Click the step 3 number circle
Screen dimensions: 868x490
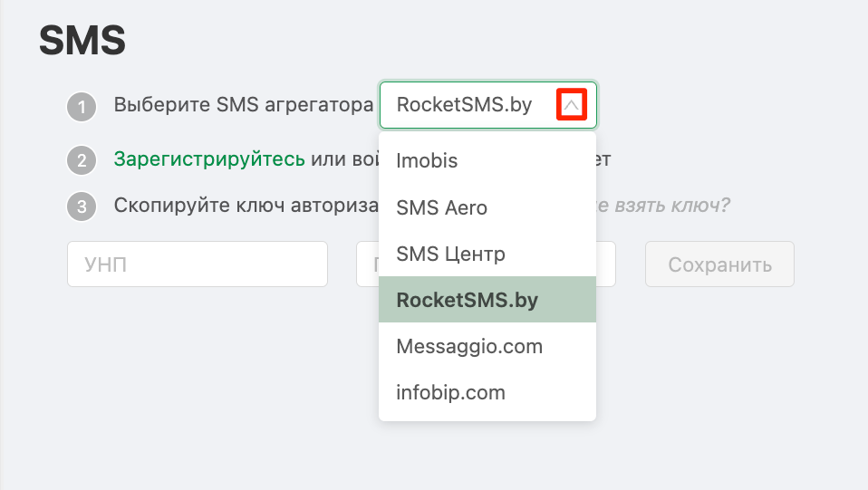(82, 206)
